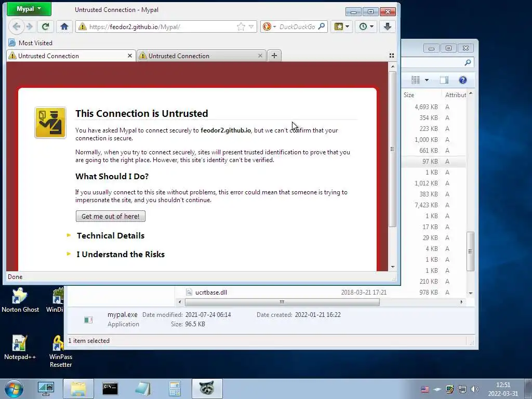Open the history clock dropdown

coord(366,26)
